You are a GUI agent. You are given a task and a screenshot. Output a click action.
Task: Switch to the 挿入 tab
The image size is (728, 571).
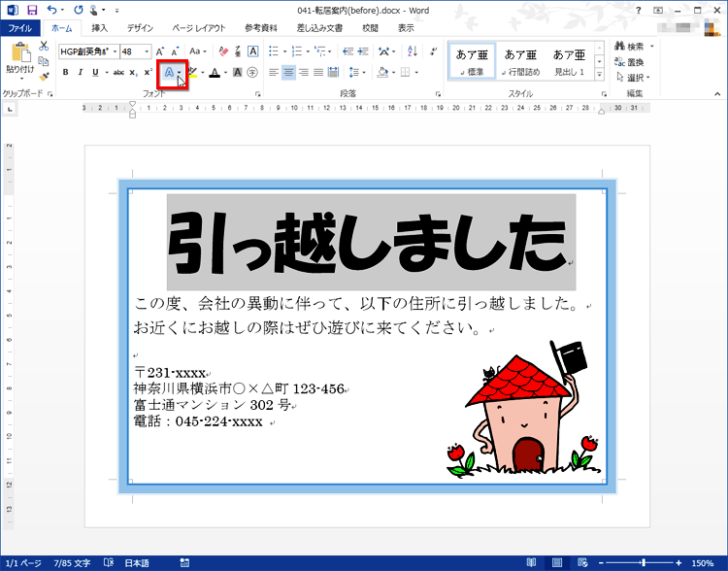[x=99, y=28]
